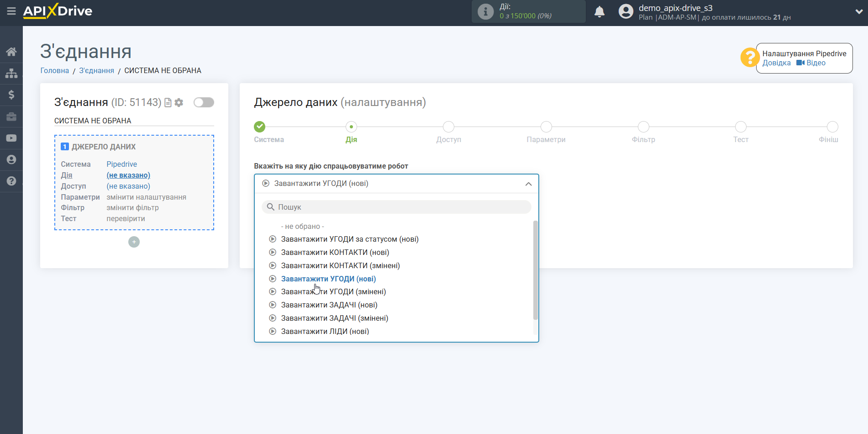Click the user avatar icon
Viewport: 868px width, 434px height.
click(626, 11)
